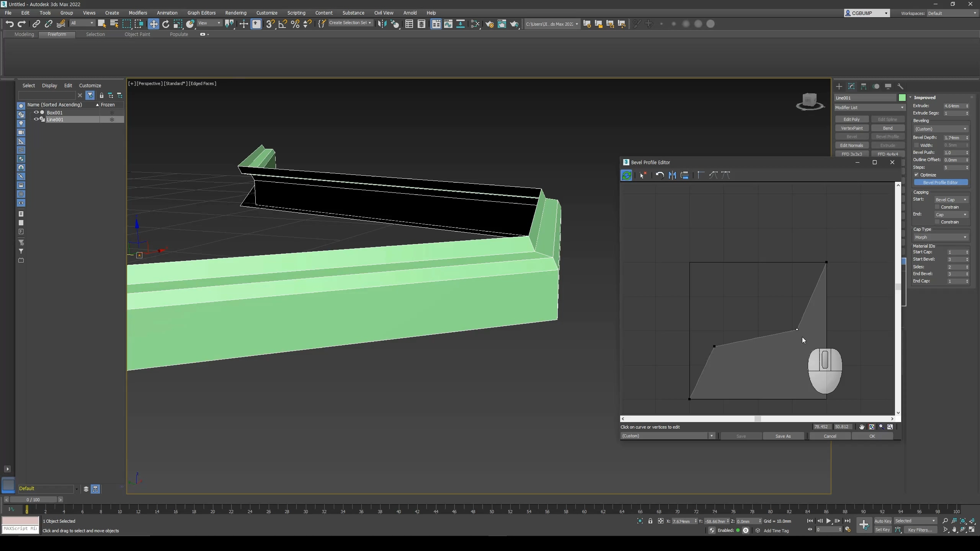Screen dimensions: 980x551
Task: Open the Modify panel tab icon
Action: click(x=851, y=86)
